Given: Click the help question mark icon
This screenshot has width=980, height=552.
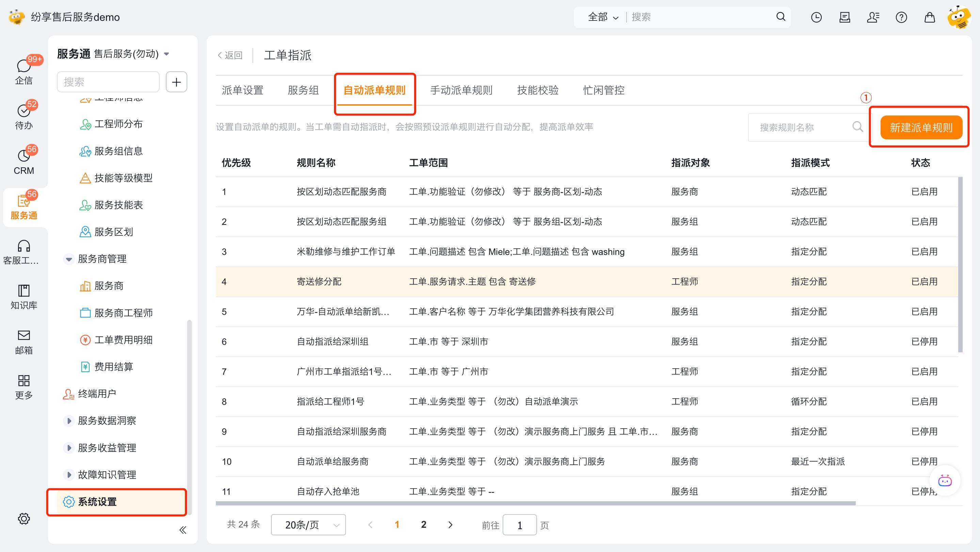Looking at the screenshot, I should 901,17.
